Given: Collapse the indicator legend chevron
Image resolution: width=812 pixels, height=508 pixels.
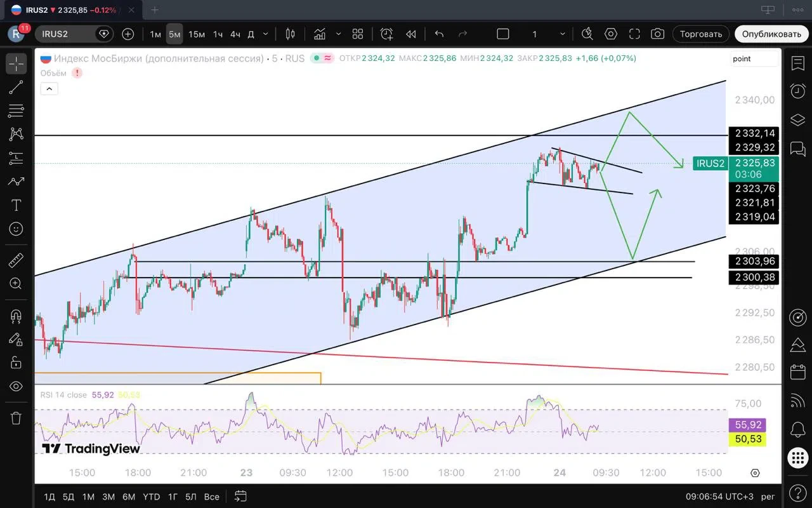Looking at the screenshot, I should 49,89.
